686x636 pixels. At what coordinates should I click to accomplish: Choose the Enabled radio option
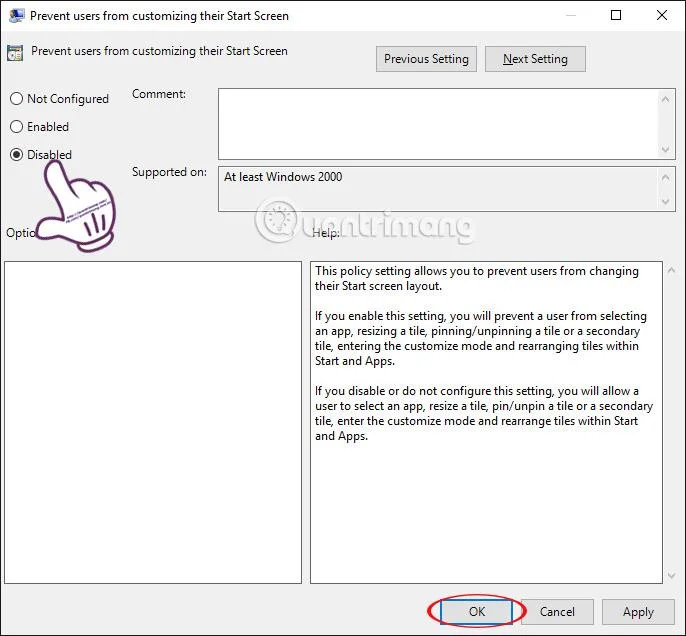[x=16, y=127]
